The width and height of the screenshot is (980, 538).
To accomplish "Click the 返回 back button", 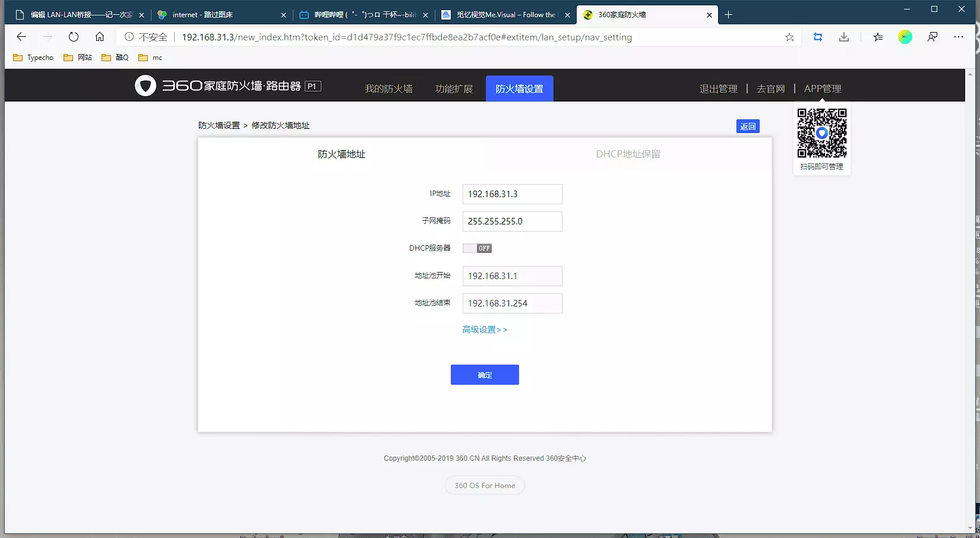I will (x=748, y=126).
